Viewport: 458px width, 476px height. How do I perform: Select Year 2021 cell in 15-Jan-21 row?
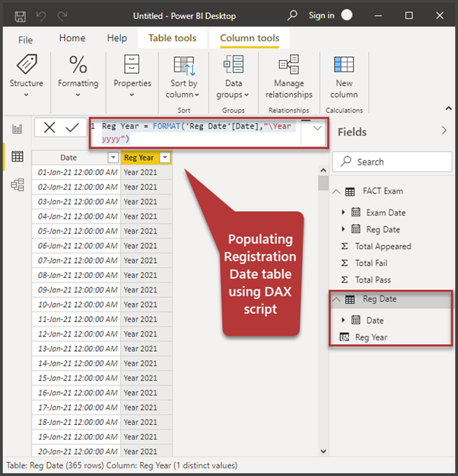tap(146, 378)
